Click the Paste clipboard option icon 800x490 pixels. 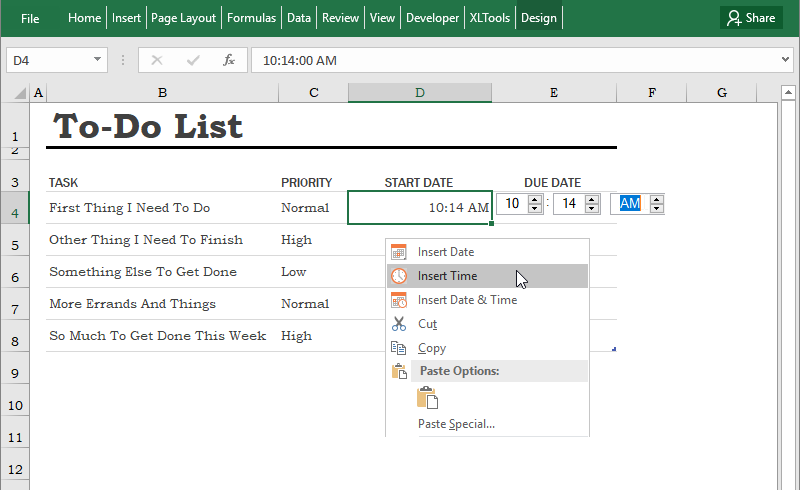428,398
